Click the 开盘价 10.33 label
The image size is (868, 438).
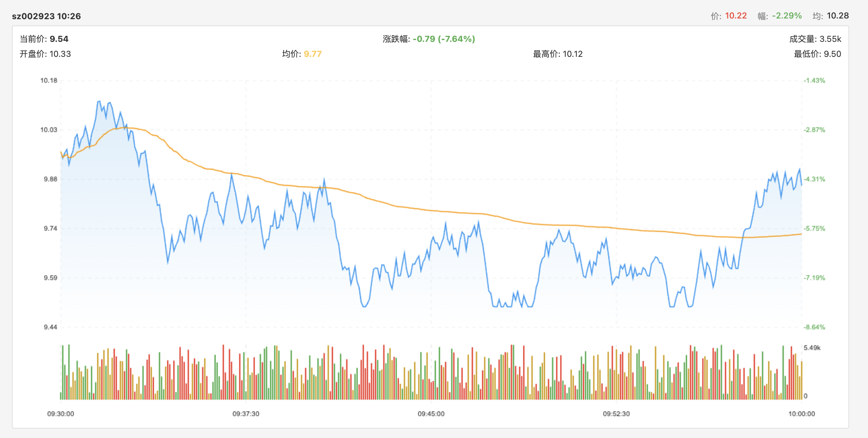tap(45, 54)
